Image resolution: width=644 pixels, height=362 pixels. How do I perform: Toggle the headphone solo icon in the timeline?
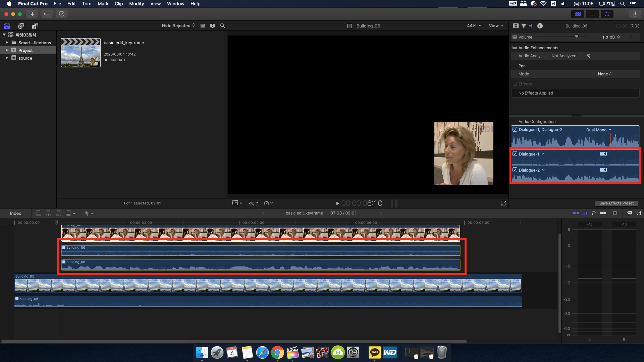pyautogui.click(x=594, y=213)
